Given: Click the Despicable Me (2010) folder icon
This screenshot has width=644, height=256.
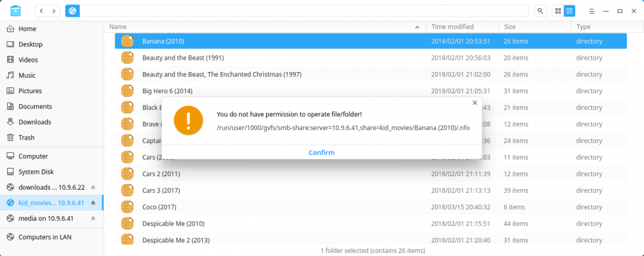Looking at the screenshot, I should tap(128, 224).
